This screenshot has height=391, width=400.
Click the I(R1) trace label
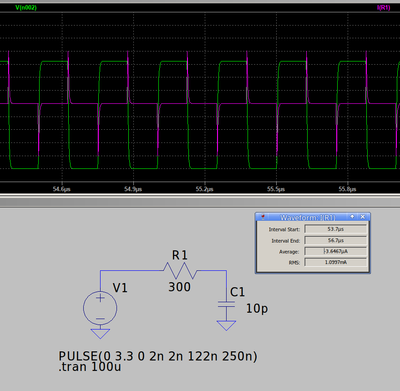click(x=383, y=7)
